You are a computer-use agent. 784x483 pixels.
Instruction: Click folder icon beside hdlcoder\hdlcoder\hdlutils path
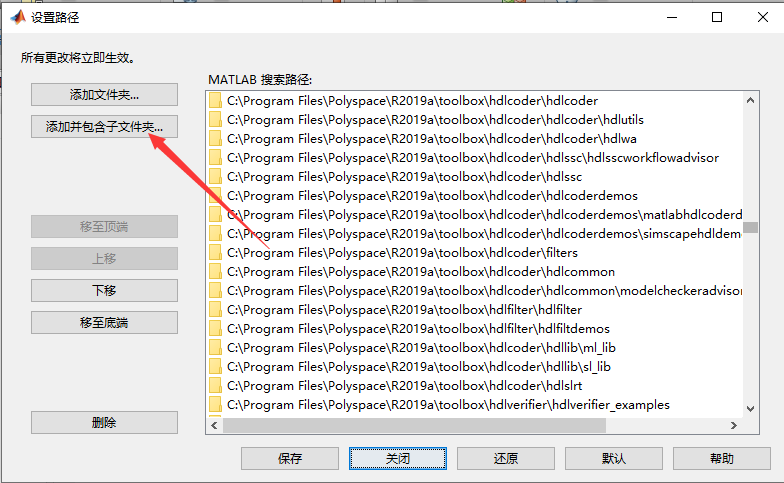pyautogui.click(x=216, y=120)
